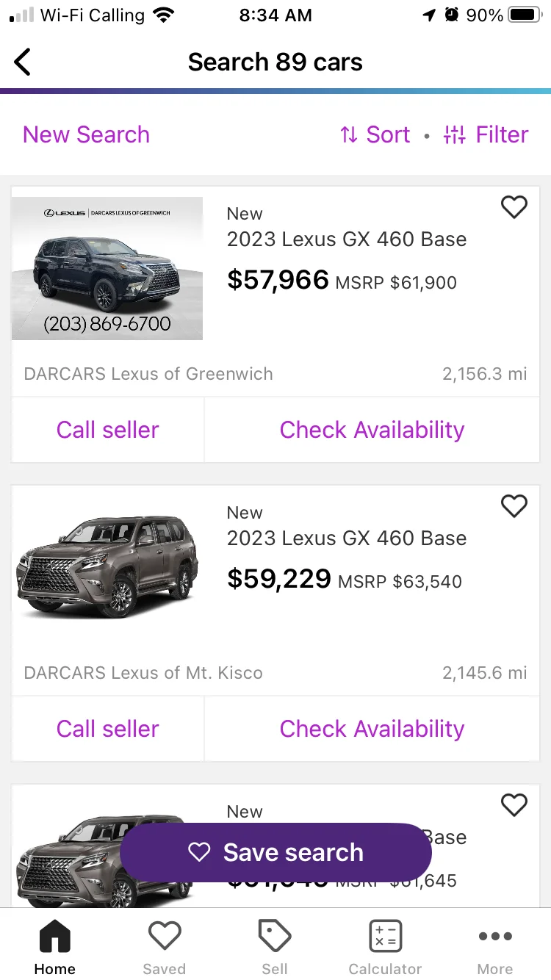The width and height of the screenshot is (551, 980).
Task: Start a New Search
Action: point(86,134)
